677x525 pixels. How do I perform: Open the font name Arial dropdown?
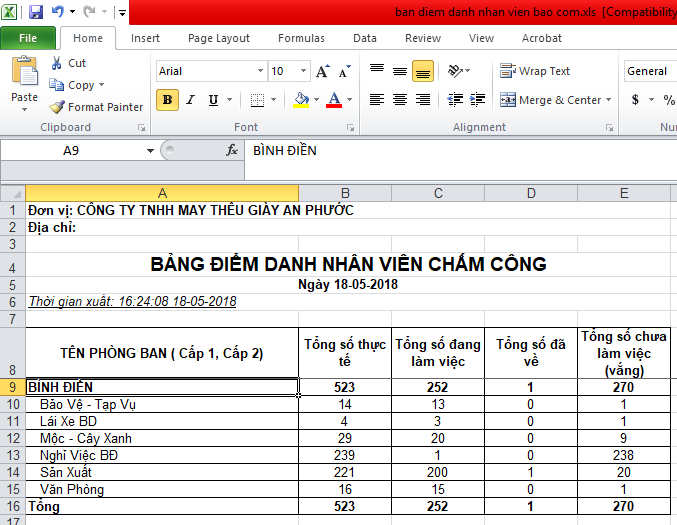click(x=258, y=72)
